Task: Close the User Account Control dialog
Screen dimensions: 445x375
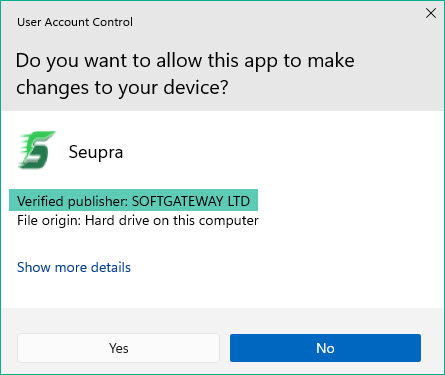Action: click(x=431, y=13)
